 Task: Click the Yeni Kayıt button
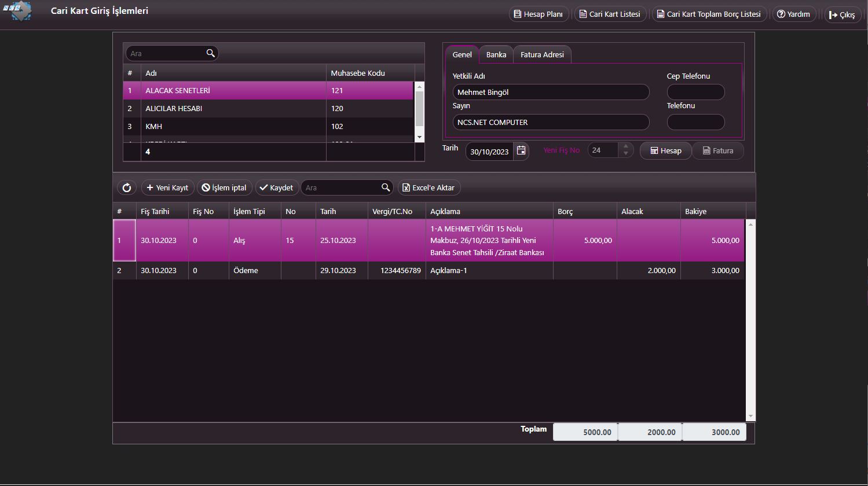click(167, 187)
